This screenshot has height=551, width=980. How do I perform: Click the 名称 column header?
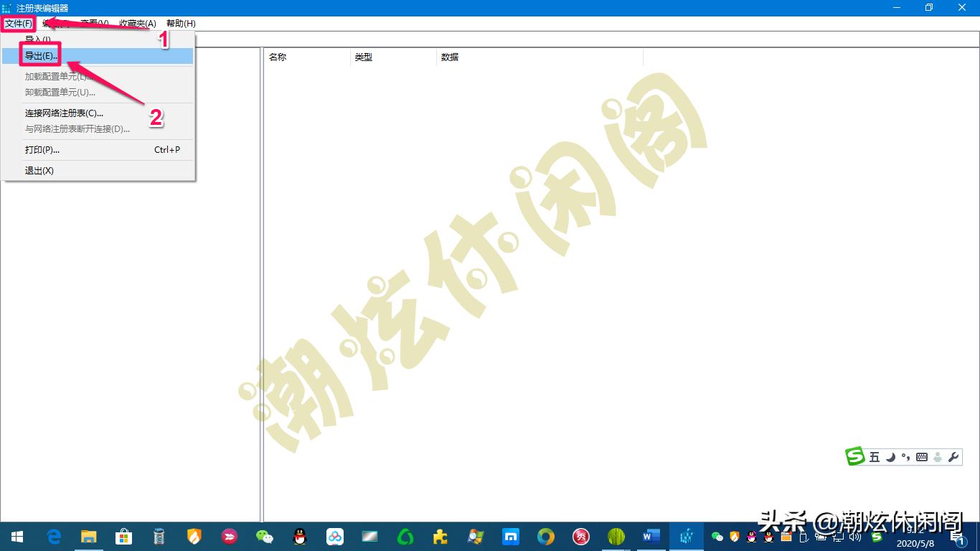click(278, 57)
